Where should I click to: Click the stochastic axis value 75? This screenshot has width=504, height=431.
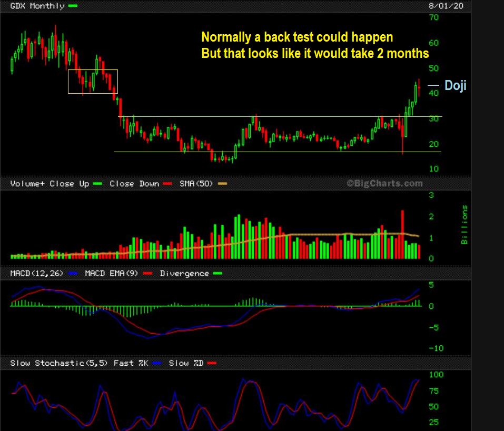pyautogui.click(x=434, y=391)
